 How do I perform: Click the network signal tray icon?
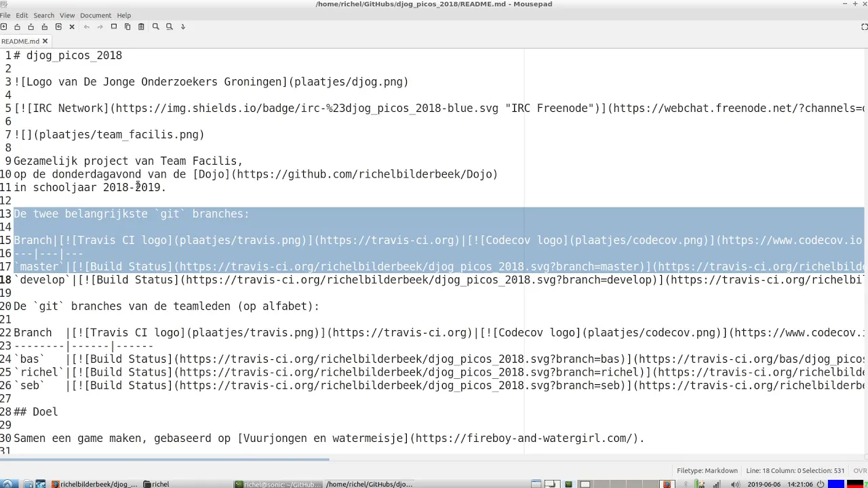point(717,484)
